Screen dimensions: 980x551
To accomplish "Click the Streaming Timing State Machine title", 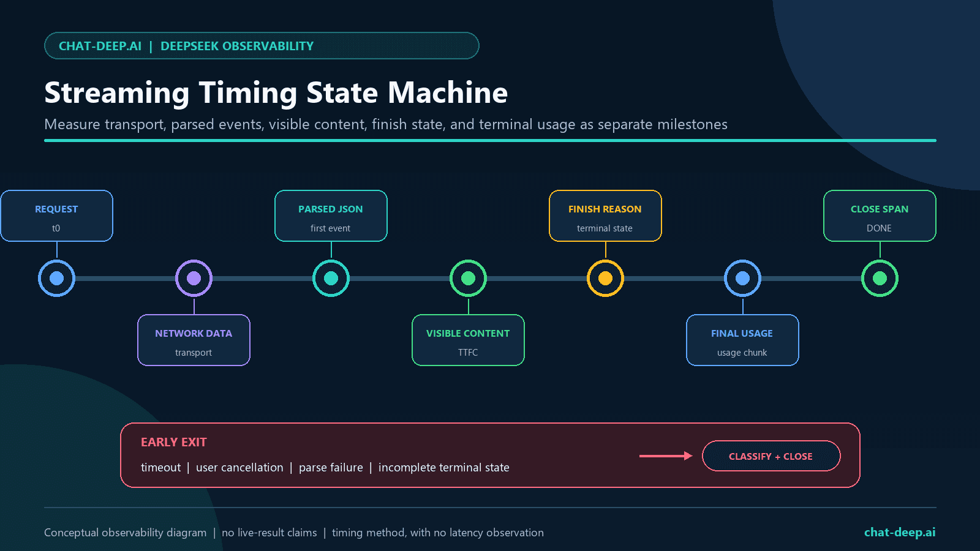I will coord(276,93).
